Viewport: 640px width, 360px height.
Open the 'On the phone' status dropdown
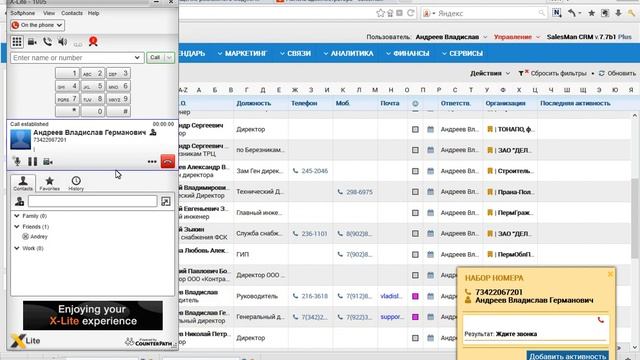click(x=38, y=25)
